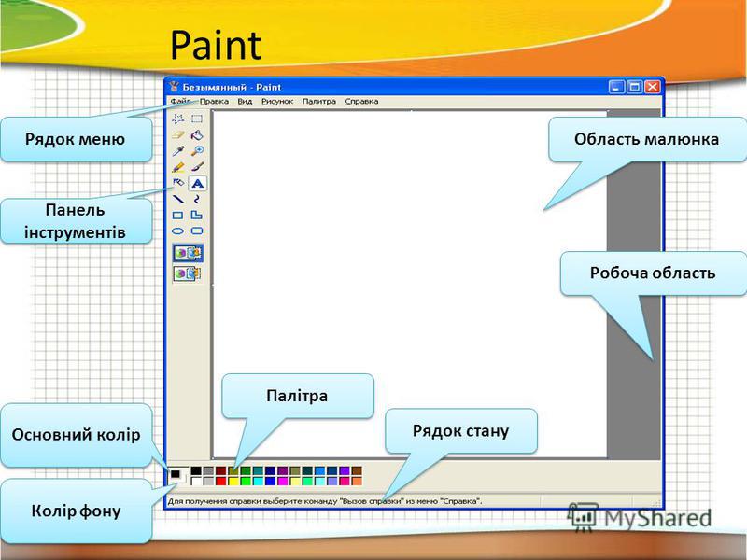Select the Text tool labeled A
This screenshot has width=747, height=560.
(197, 183)
